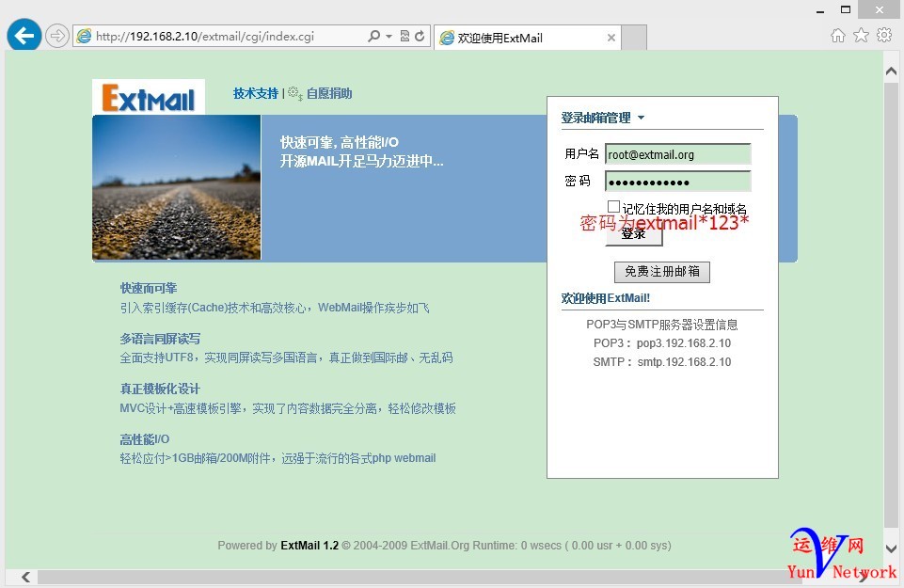Click the 真正模板化设计 heading

pos(160,389)
